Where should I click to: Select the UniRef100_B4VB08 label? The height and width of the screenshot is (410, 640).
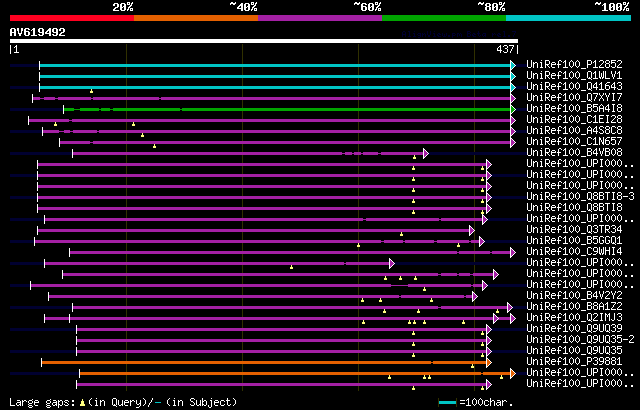pos(574,153)
